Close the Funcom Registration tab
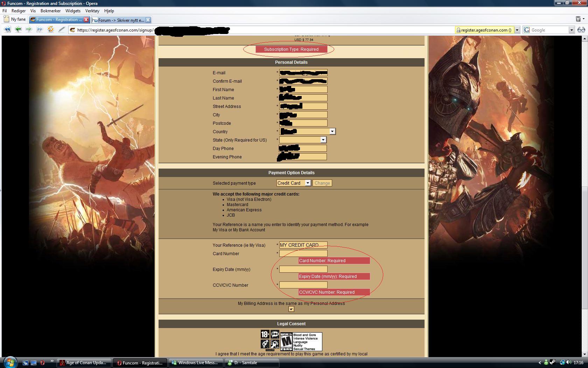588x368 pixels. [86, 20]
